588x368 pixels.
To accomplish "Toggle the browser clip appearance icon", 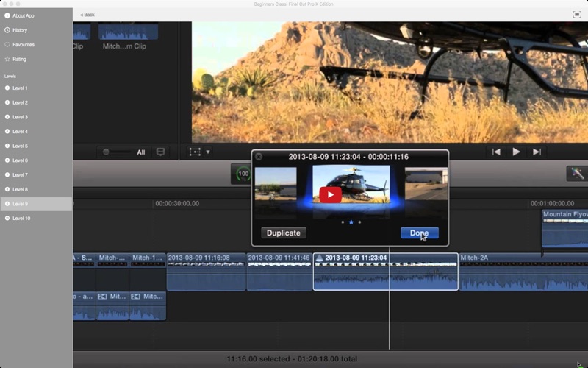I will click(x=160, y=152).
